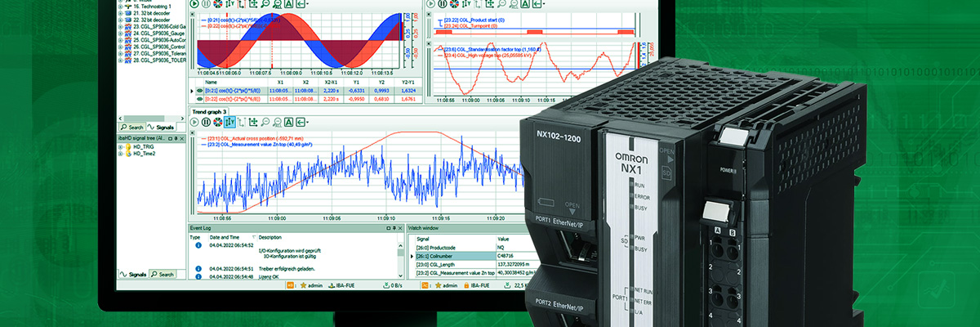
Task: Expand the '23. CGL_SP9036-Cold Ga' tree node
Action: (121, 26)
